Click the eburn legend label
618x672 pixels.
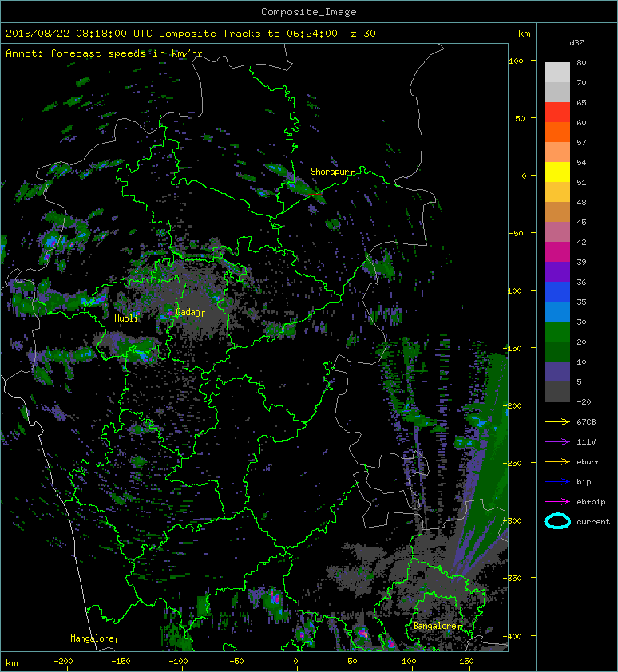(588, 462)
